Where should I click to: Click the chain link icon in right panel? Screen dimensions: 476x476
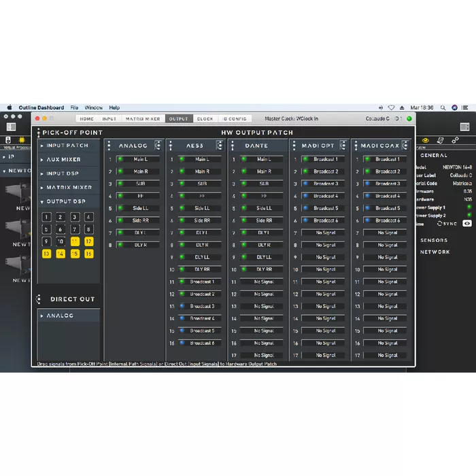455,140
